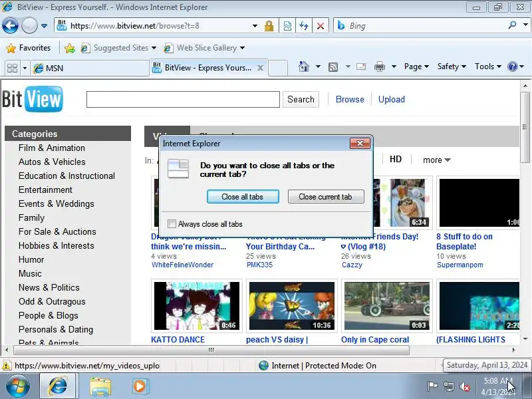Click the horizontal scrollbar thumb
Screen dimensions: 532x399
[x=211, y=350]
